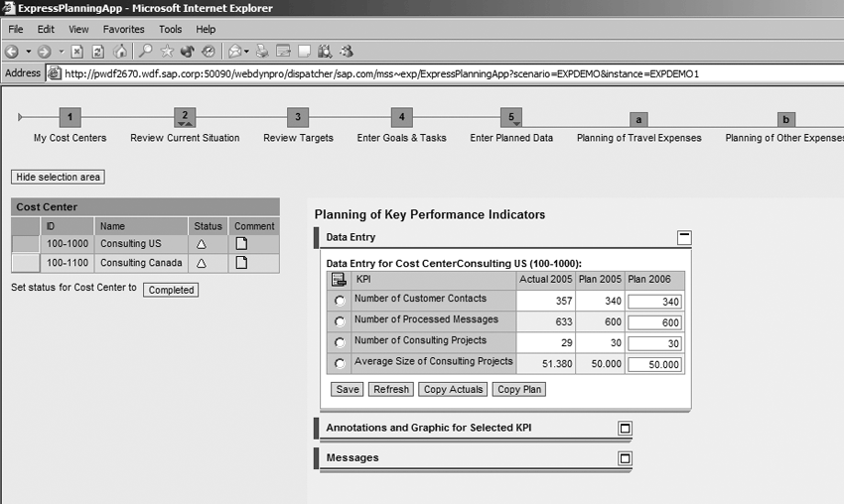Click the IE Back arrow button
Screen dimensions: 844x504
coord(12,52)
